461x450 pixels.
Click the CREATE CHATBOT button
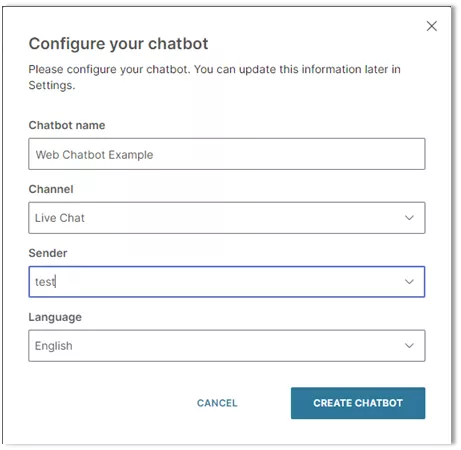358,403
